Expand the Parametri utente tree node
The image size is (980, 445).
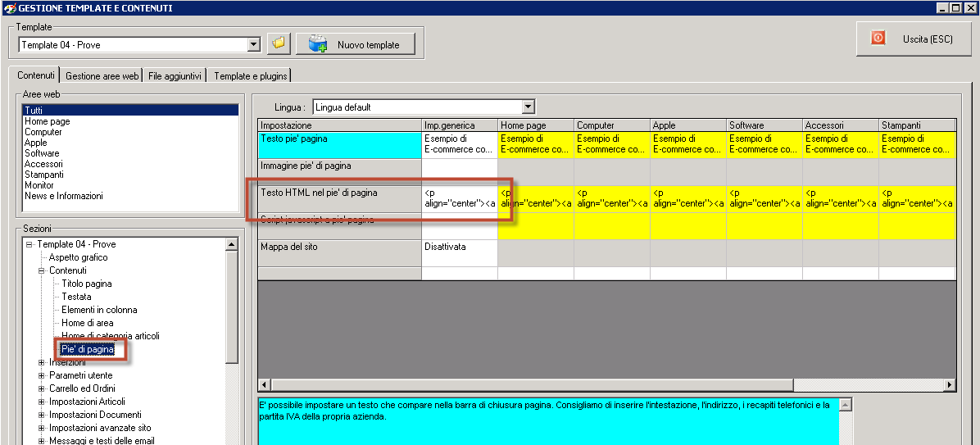pos(41,375)
